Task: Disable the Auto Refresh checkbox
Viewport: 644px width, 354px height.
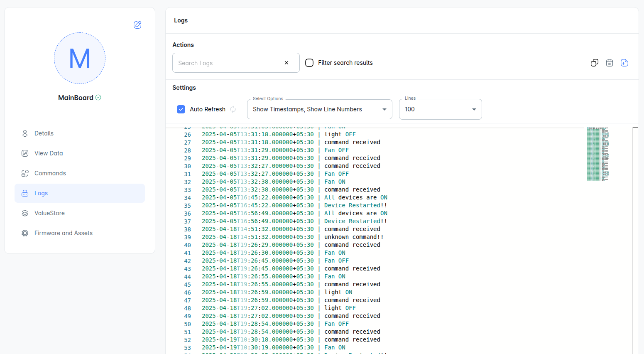Action: click(x=181, y=109)
